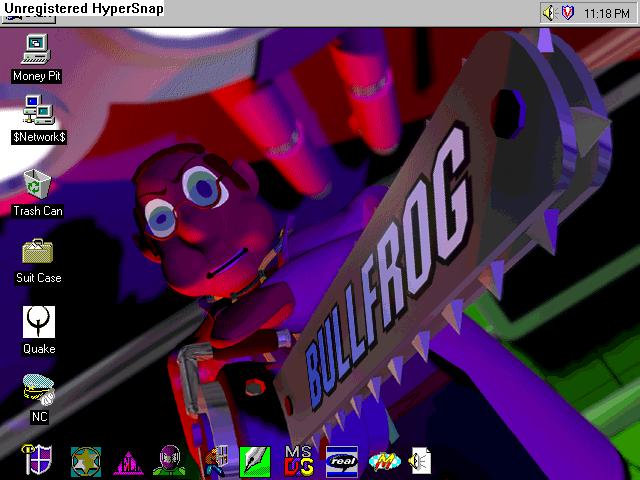This screenshot has height=480, width=640.
Task: Open the colorful M logo shortcut
Action: tap(384, 460)
